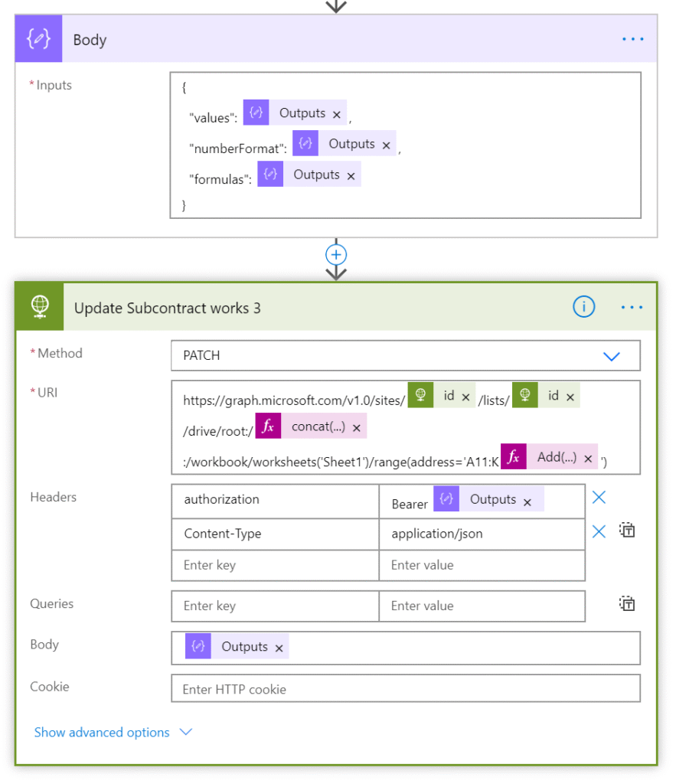Image resolution: width=676 pixels, height=784 pixels.
Task: Delete the Content-Type header row
Action: [x=599, y=531]
